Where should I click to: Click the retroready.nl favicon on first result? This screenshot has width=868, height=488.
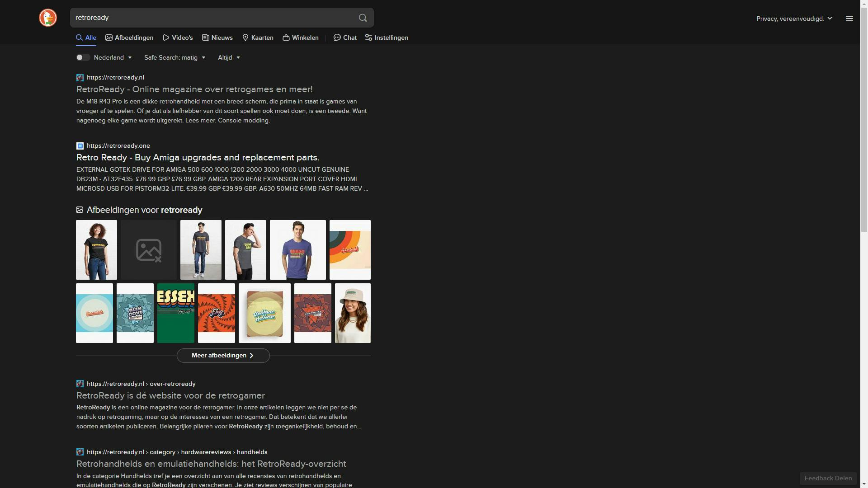80,77
